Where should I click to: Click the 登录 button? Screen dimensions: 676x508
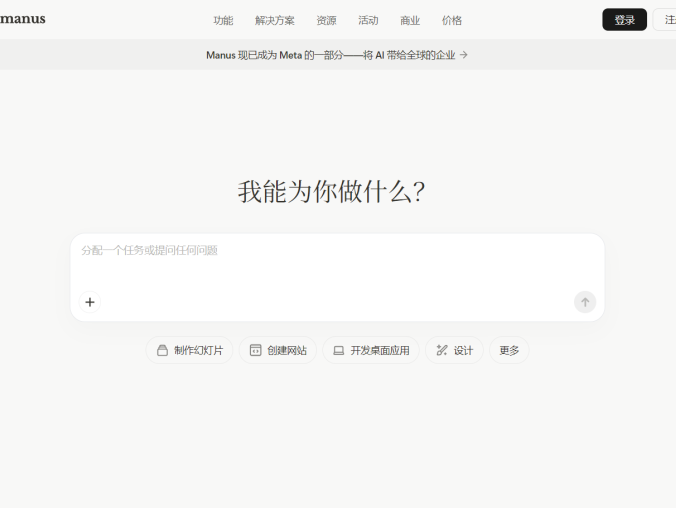(x=624, y=19)
